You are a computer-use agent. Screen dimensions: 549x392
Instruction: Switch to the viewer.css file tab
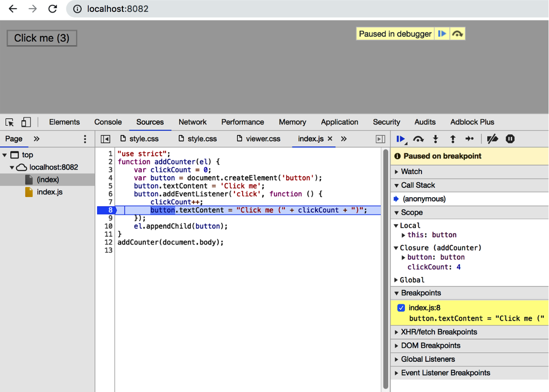coord(259,139)
